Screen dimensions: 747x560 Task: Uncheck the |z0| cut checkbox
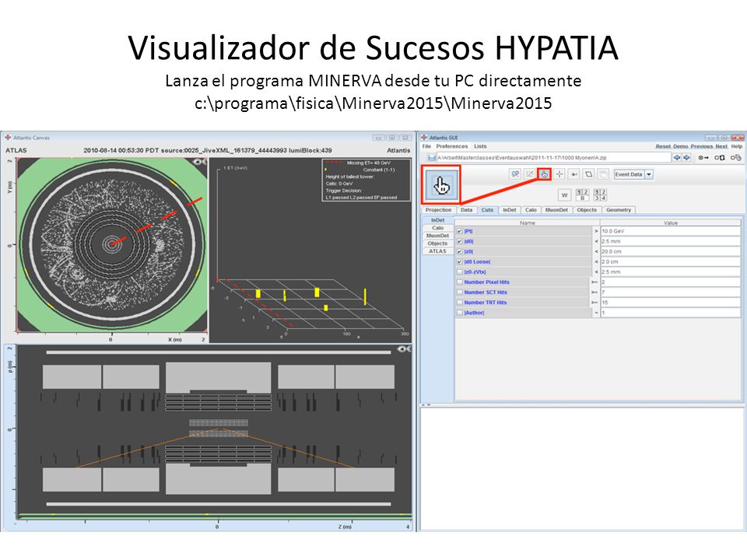click(x=460, y=251)
